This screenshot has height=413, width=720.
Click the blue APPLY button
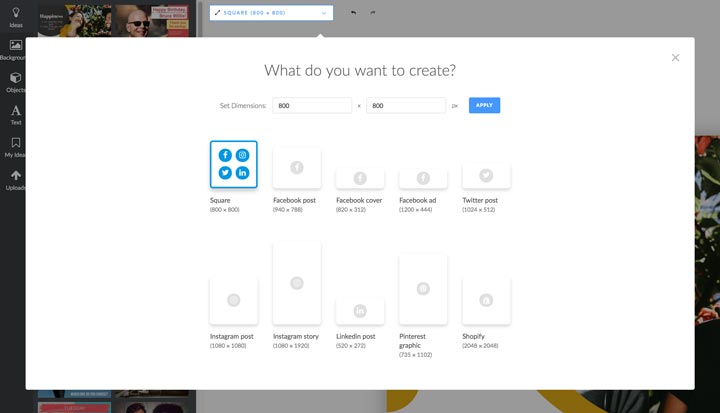484,105
